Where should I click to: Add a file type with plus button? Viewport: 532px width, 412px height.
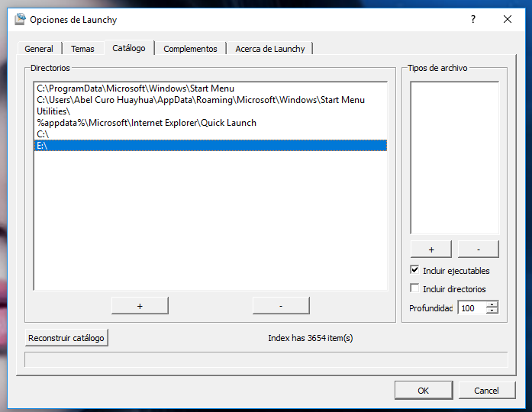point(431,249)
